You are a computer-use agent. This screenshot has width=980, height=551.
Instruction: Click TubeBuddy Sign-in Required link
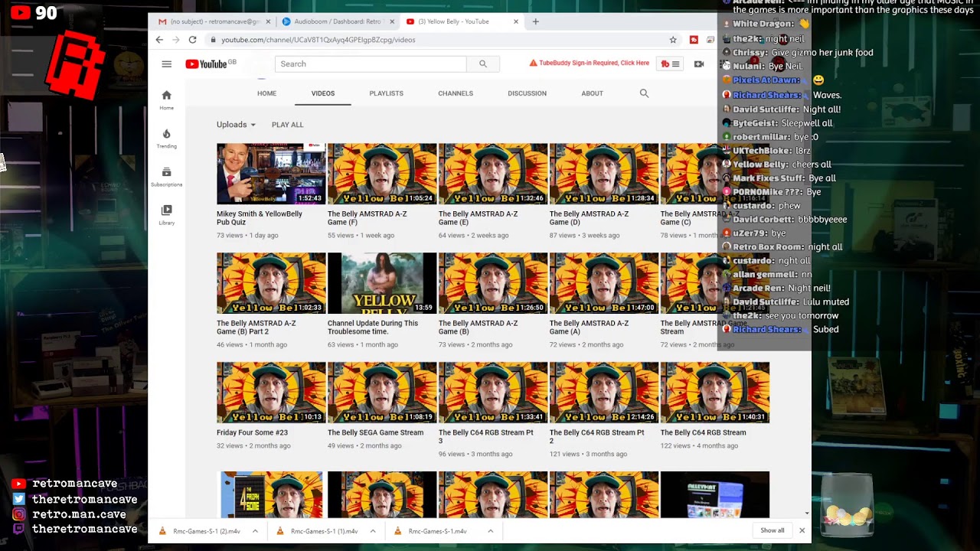click(x=594, y=64)
